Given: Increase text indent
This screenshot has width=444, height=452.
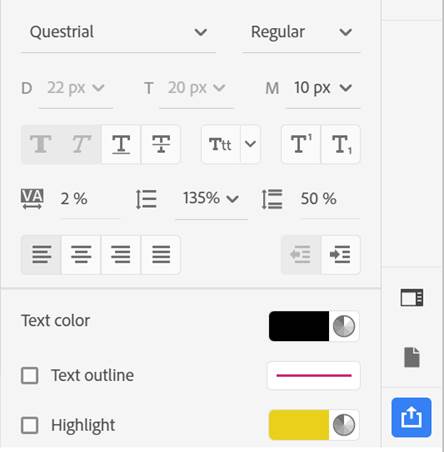Looking at the screenshot, I should 341,255.
